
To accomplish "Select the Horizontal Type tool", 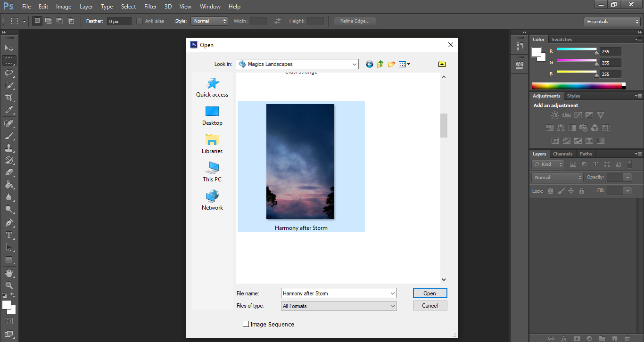I will 9,235.
